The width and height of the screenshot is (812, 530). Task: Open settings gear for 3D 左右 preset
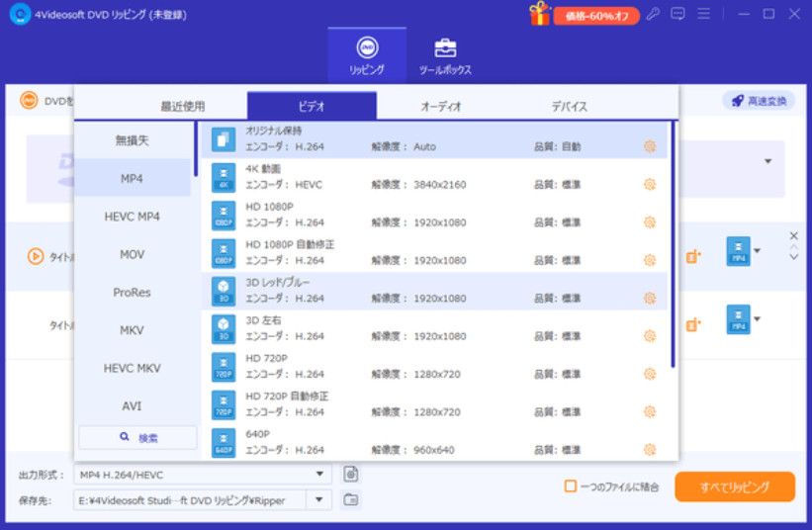point(650,336)
